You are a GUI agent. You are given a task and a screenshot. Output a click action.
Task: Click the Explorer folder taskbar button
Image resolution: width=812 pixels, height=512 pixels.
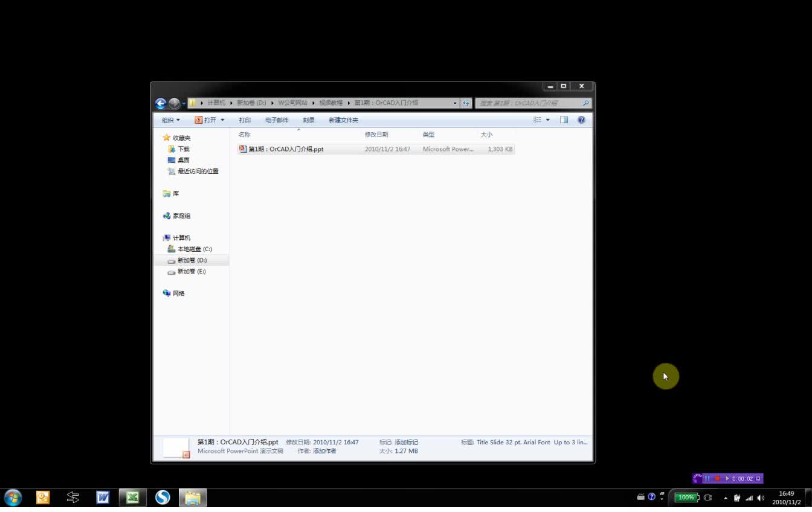click(193, 498)
